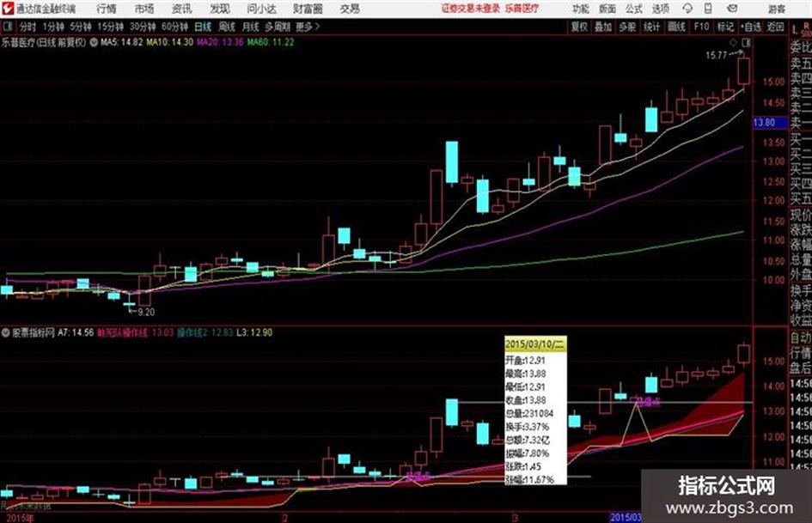
Task: Select the 月线 monthly period
Action: [250, 27]
